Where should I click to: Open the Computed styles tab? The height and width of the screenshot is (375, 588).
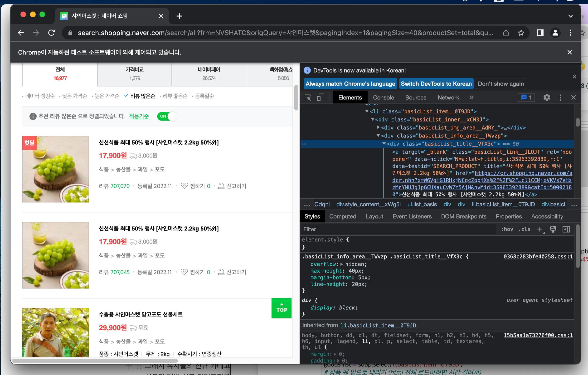(x=343, y=217)
